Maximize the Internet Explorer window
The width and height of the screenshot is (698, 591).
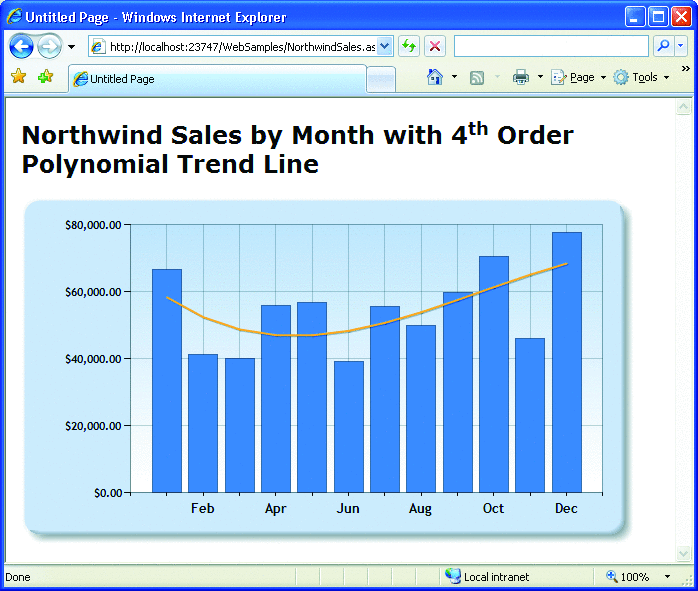tap(658, 17)
